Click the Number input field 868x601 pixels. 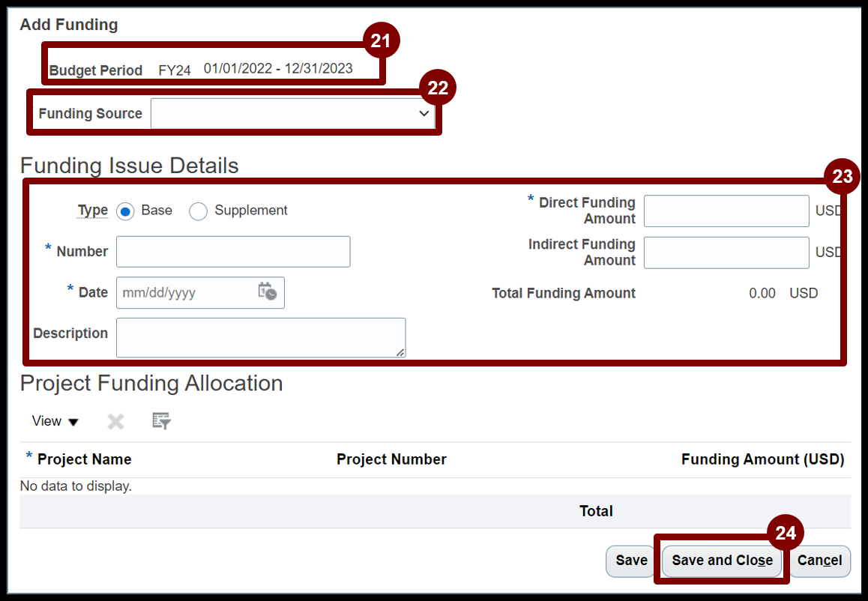click(233, 252)
